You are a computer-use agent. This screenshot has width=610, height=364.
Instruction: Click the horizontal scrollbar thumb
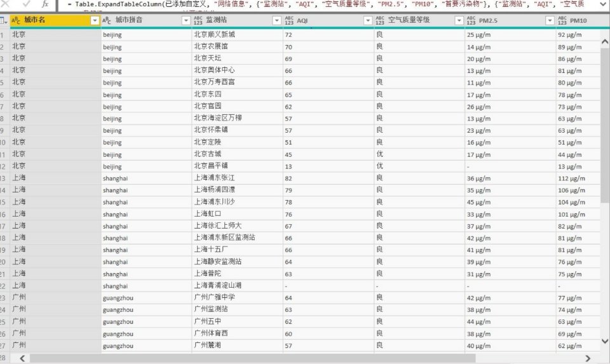coord(252,358)
